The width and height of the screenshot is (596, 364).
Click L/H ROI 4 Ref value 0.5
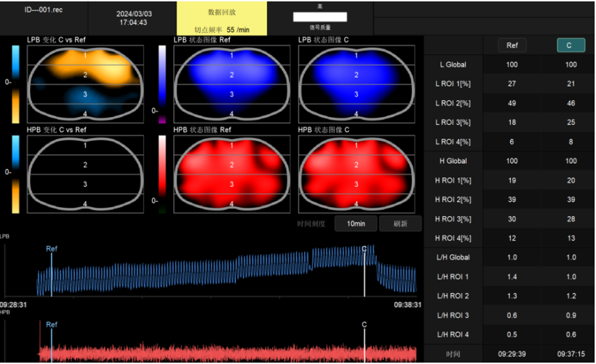(x=512, y=335)
